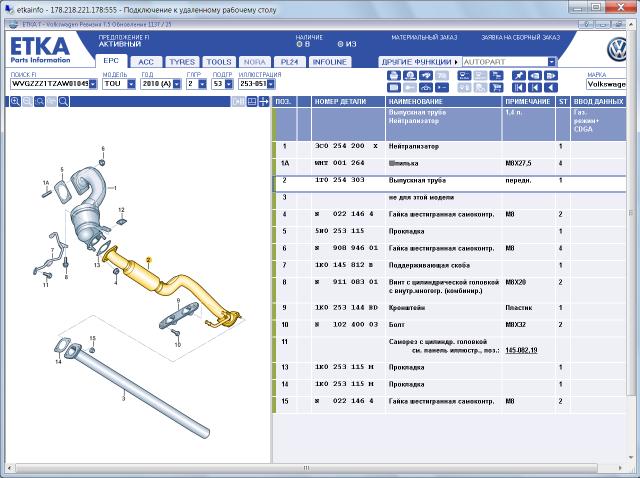Open the shopping cart order icon
Viewport: 640px width, 478px height.
pyautogui.click(x=497, y=87)
